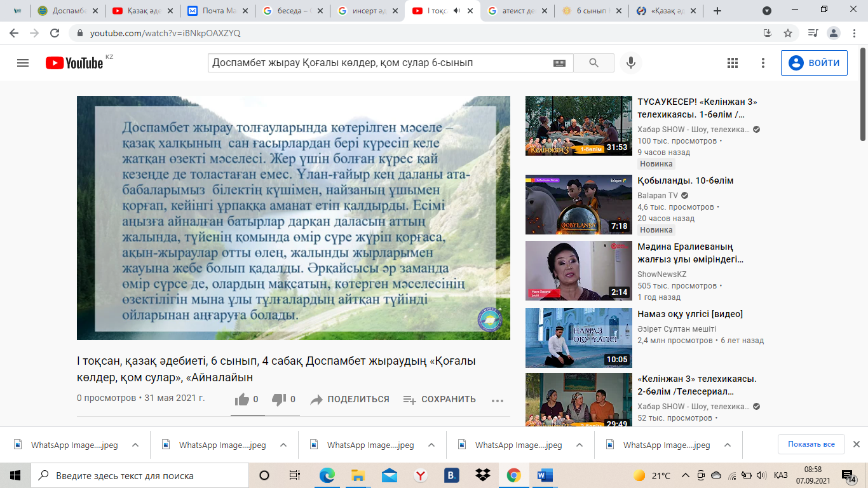The image size is (868, 488).
Task: Click the Windows taskbar search box
Action: click(140, 475)
